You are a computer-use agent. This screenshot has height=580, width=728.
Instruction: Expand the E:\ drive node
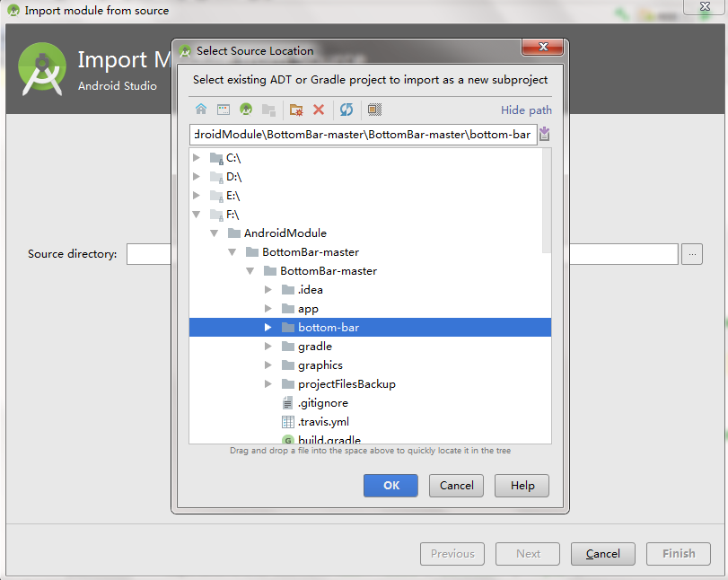197,196
